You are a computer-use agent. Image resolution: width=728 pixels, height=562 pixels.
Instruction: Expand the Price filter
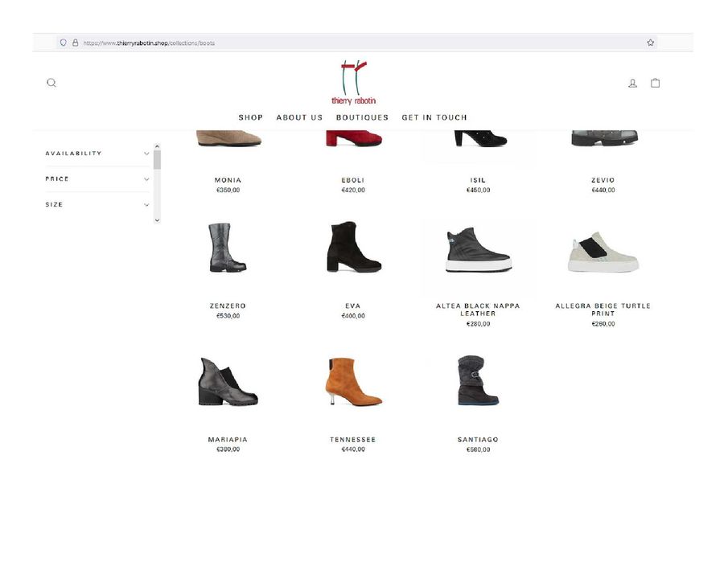(x=97, y=178)
